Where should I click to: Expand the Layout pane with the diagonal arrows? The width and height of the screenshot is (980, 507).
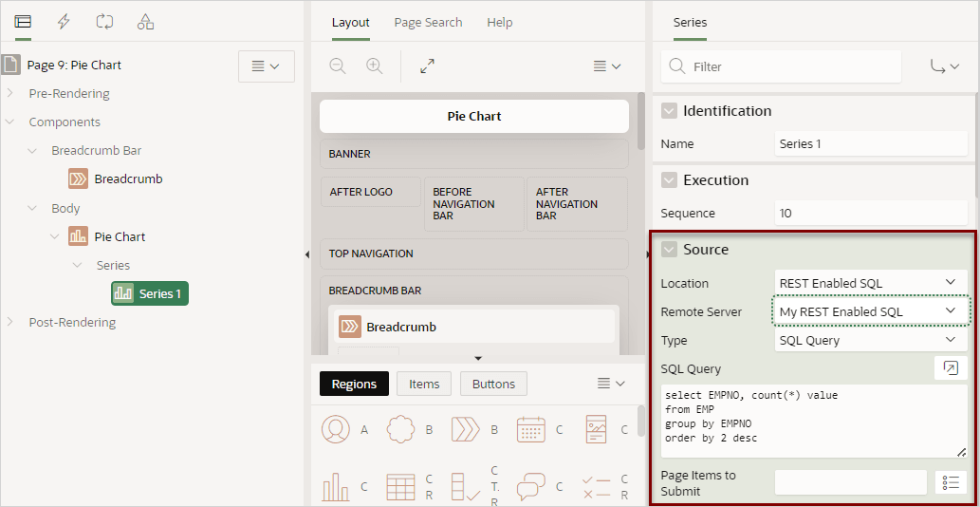pos(428,66)
